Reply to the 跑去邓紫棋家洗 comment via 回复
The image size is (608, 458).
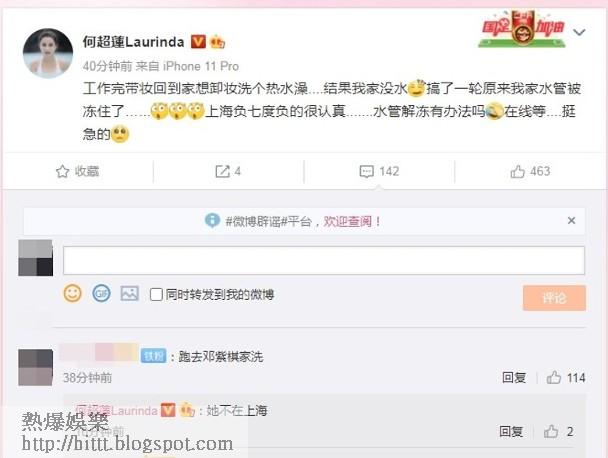[x=514, y=377]
